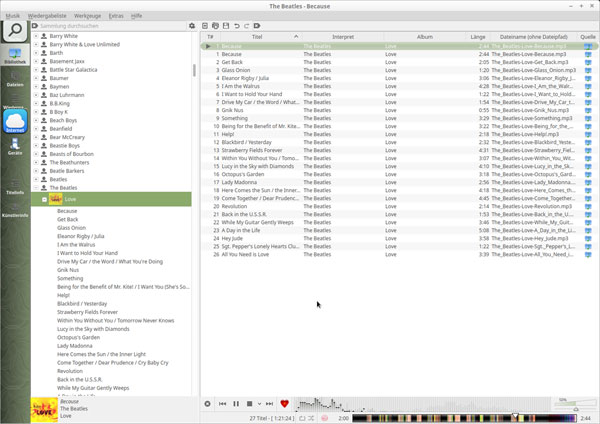Collapse the Beatles Love album node

tap(43, 199)
